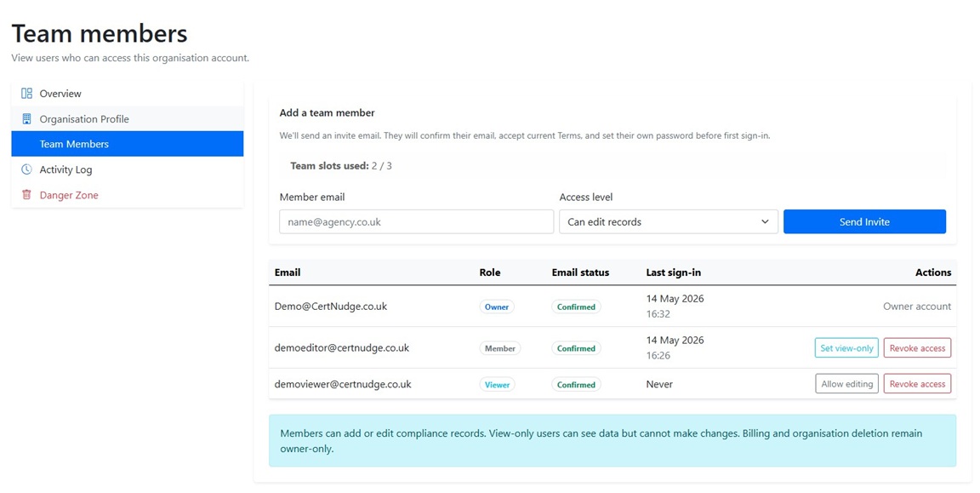
Task: Click the Last sign-in column header
Action: (674, 272)
